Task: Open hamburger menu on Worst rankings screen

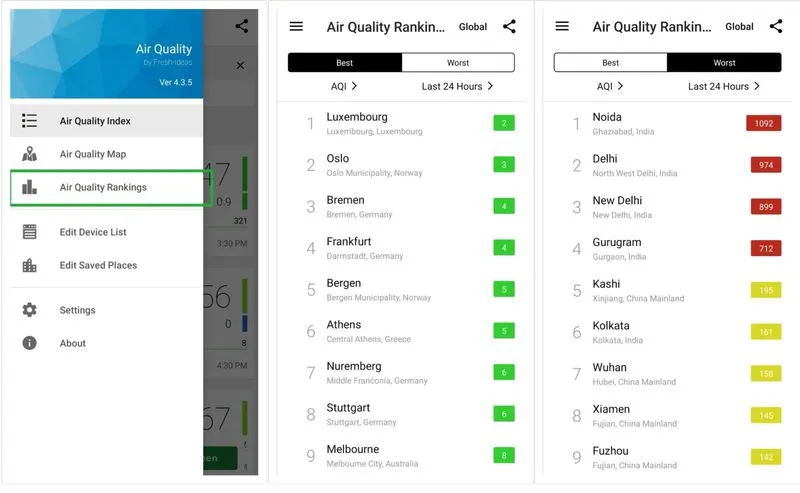Action: click(x=562, y=26)
